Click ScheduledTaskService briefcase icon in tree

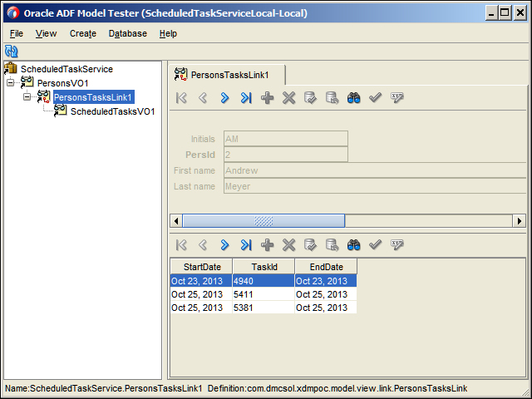pyautogui.click(x=11, y=68)
